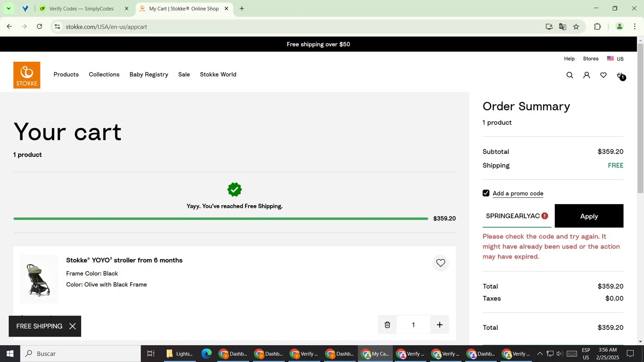This screenshot has height=362, width=644.
Task: Open the Help link
Action: coord(569,59)
